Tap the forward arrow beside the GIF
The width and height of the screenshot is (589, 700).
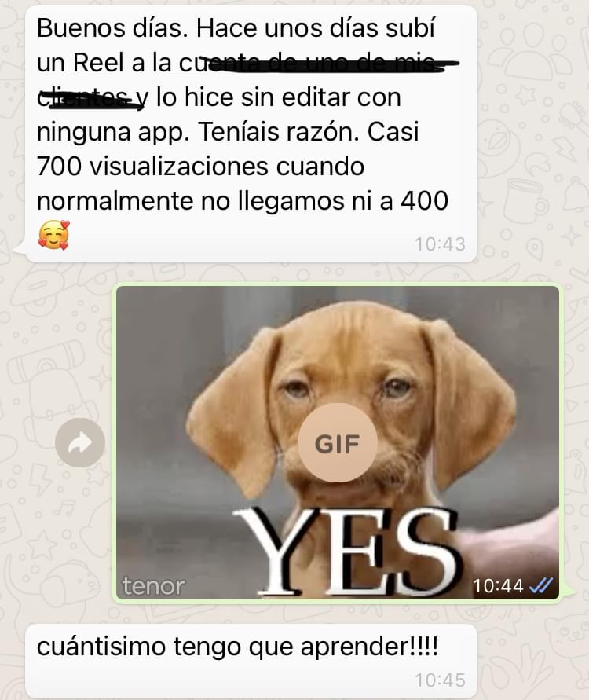point(80,443)
